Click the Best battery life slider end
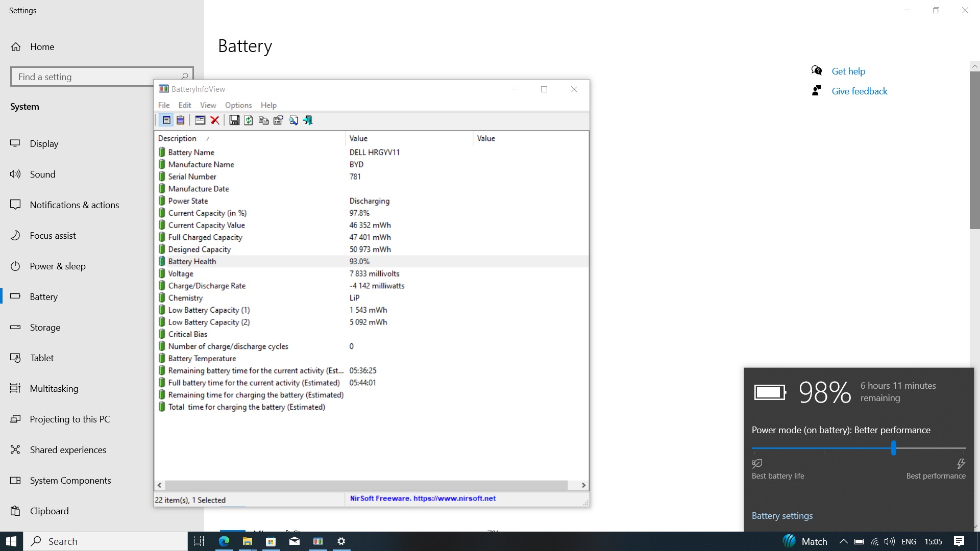 coord(757,464)
